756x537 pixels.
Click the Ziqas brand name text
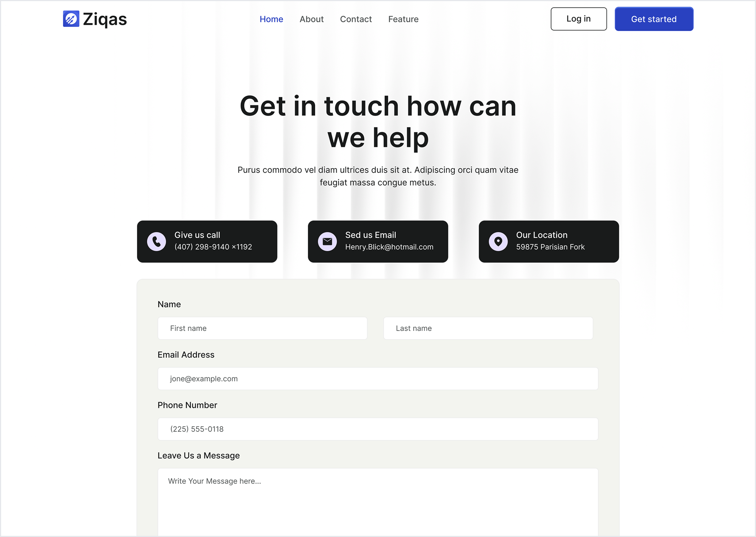(105, 19)
